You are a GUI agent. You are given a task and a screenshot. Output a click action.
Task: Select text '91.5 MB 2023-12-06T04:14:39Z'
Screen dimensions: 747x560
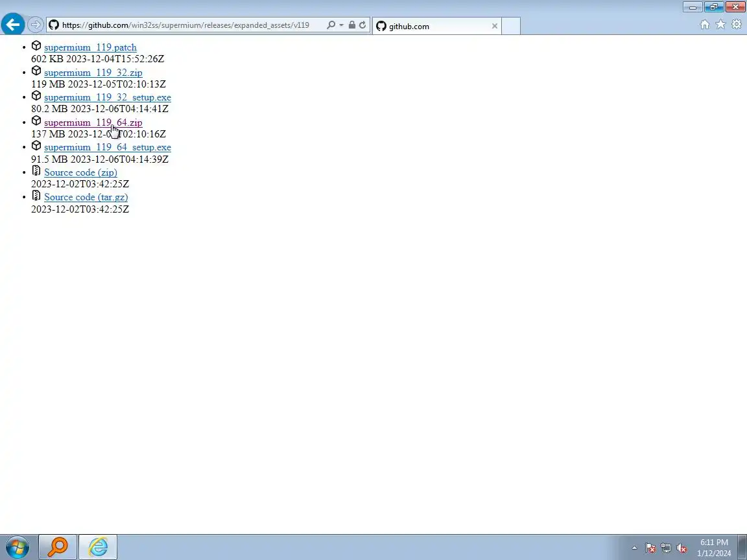100,159
